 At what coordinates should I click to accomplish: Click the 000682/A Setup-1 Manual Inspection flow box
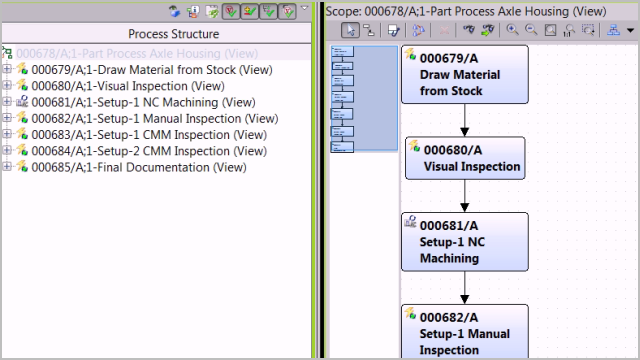click(464, 331)
